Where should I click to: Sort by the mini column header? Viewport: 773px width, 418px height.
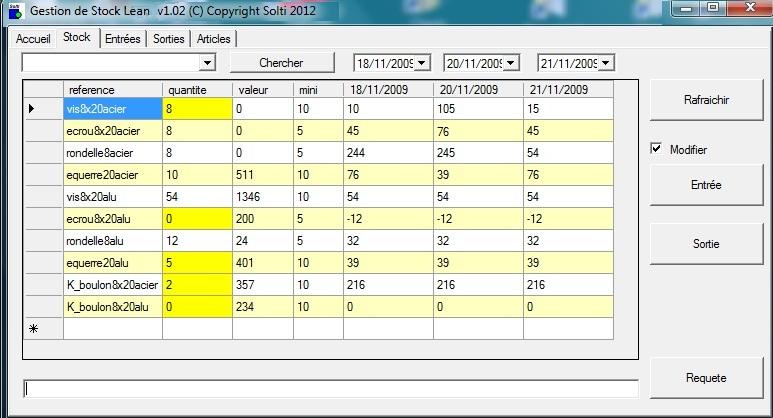(x=318, y=90)
